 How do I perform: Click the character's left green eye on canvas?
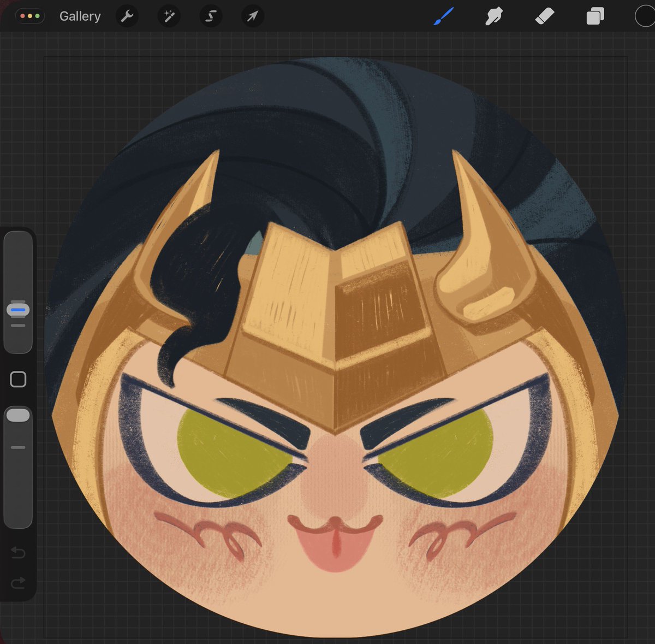click(232, 452)
